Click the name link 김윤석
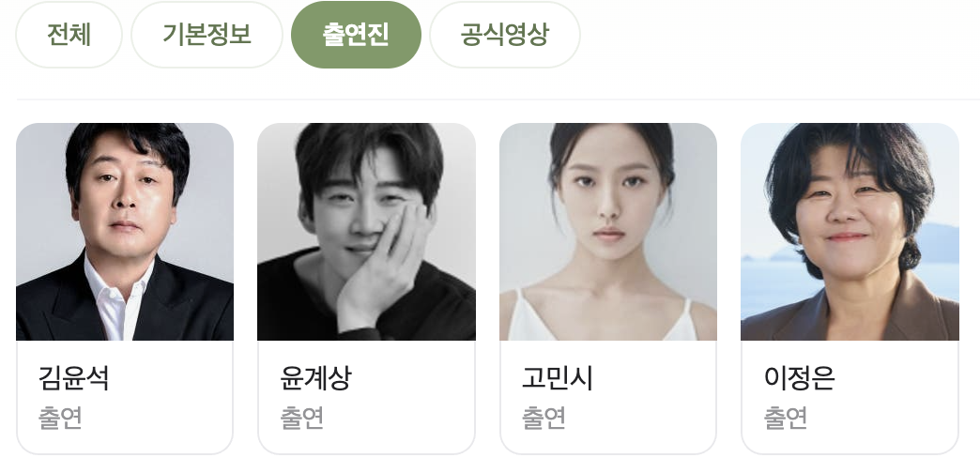The height and width of the screenshot is (473, 980). [x=74, y=378]
